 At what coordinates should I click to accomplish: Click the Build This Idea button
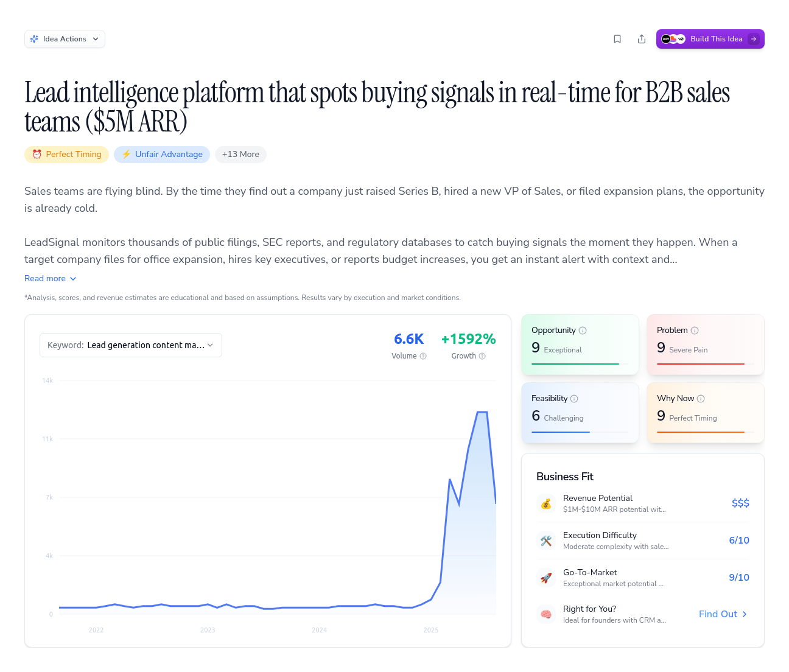710,39
